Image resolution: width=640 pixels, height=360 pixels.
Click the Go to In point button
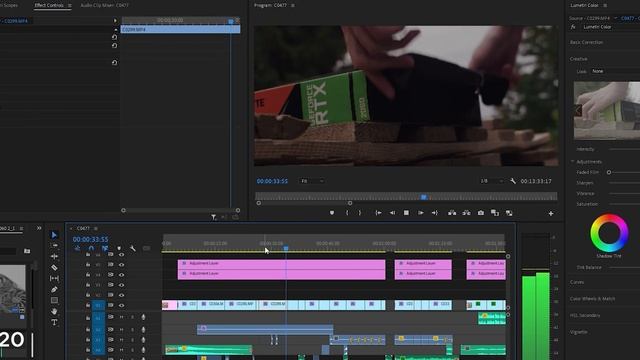tap(378, 213)
